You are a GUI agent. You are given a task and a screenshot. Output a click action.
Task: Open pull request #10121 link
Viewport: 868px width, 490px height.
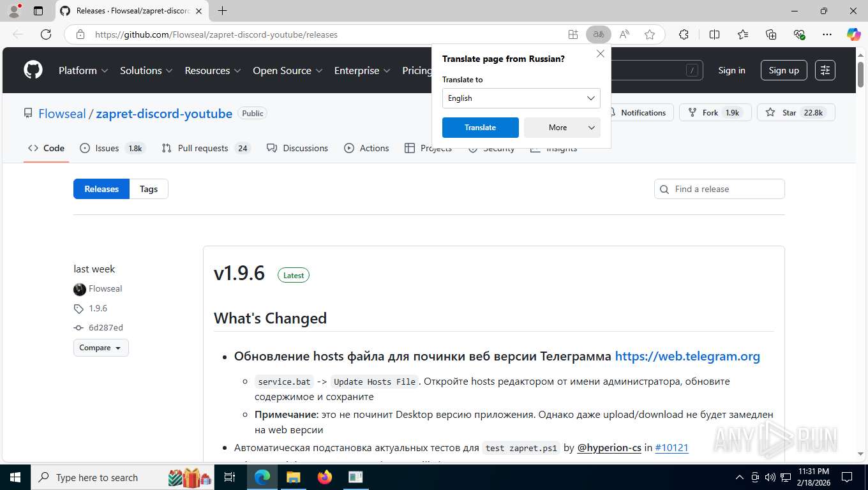(671, 448)
